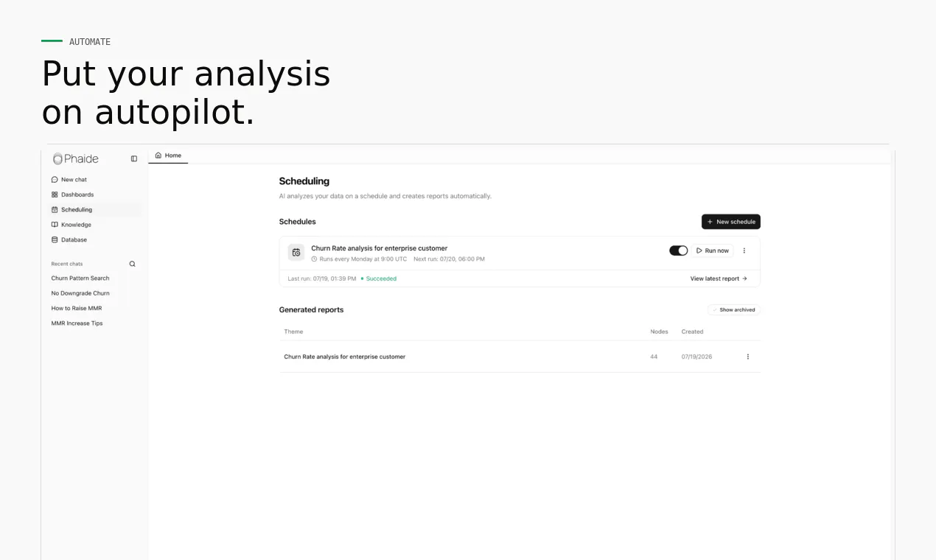This screenshot has height=560, width=936.
Task: Open the Churn Pattern Search chat
Action: click(80, 279)
